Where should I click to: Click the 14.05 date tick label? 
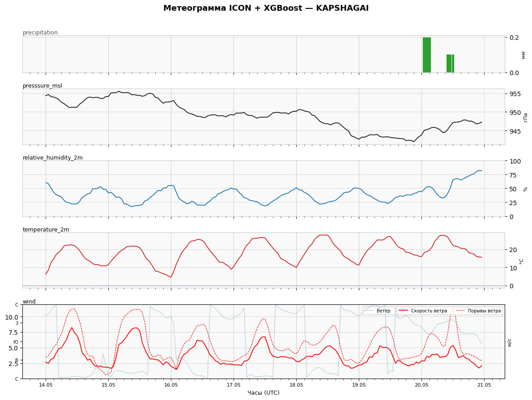click(x=46, y=385)
